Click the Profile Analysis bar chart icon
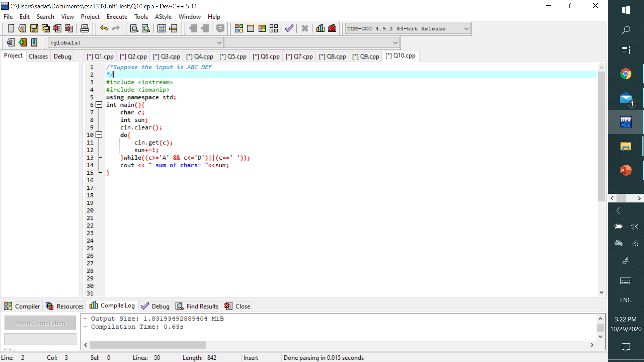 (320, 28)
